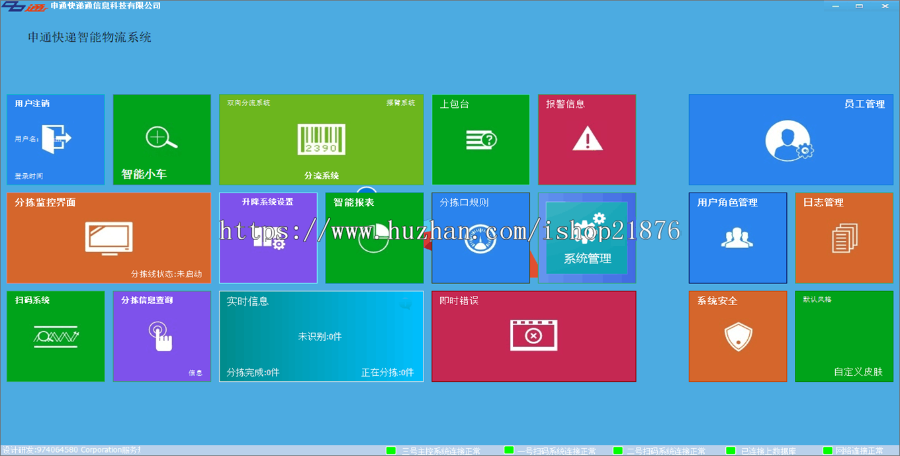Open the 智能报表 pie chart tile
Image resolution: width=900 pixels, height=456 pixels.
click(374, 238)
